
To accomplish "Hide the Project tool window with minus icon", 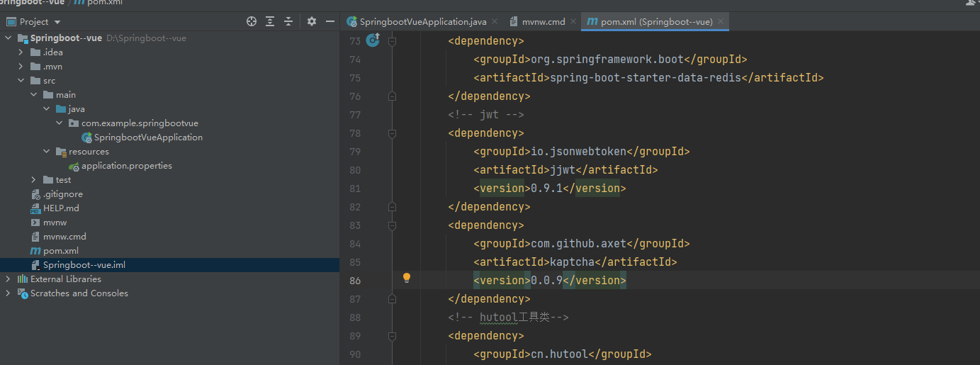I will point(329,22).
